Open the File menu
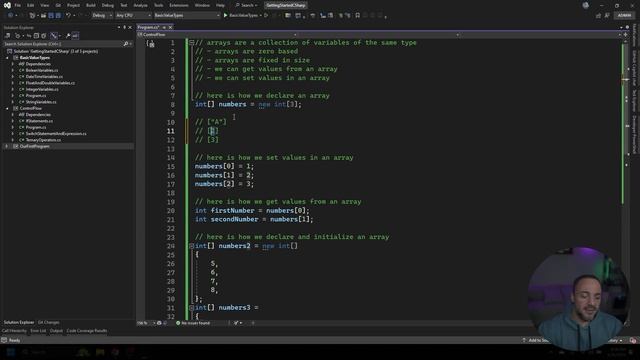 (x=18, y=5)
